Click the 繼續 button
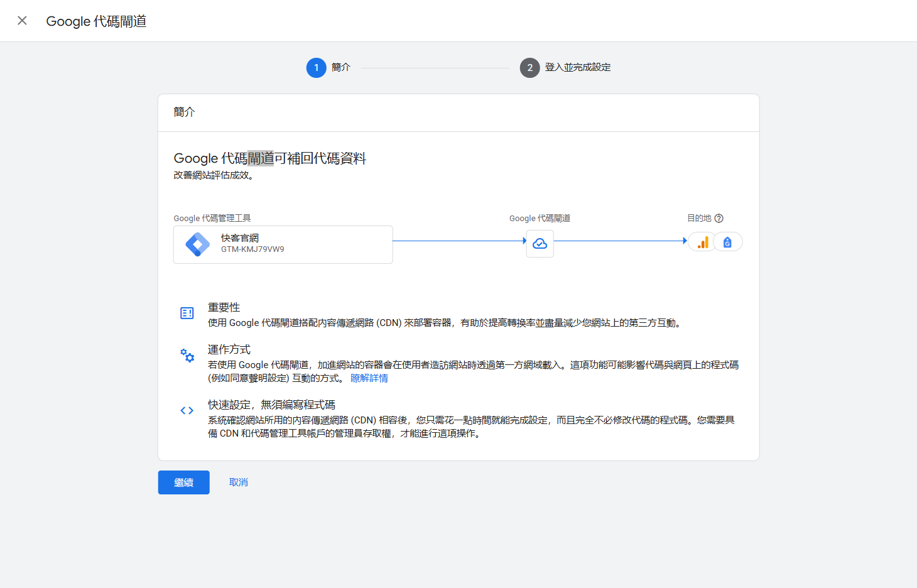The height and width of the screenshot is (588, 917). (x=183, y=482)
